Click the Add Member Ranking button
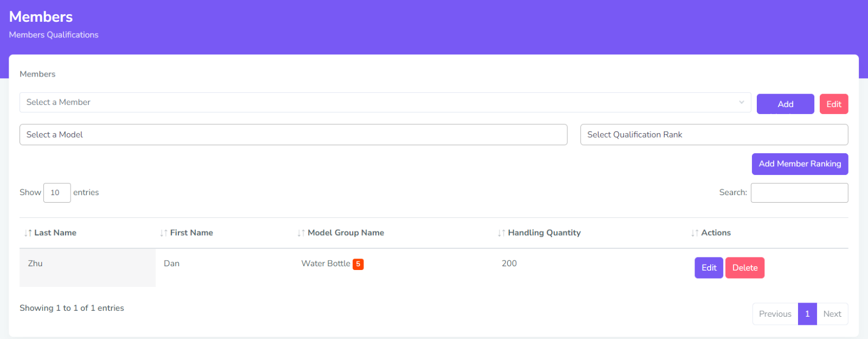Viewport: 868px width, 339px height. 800,164
